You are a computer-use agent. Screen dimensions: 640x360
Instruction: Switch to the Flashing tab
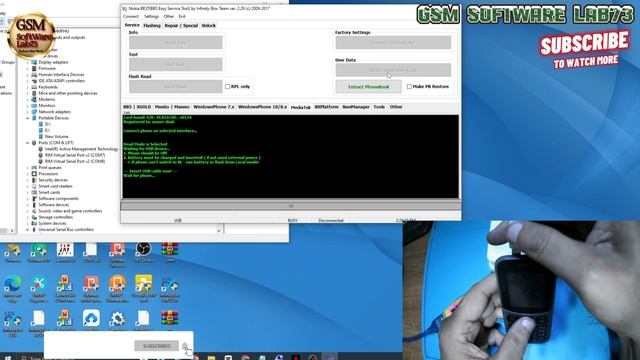pos(152,25)
